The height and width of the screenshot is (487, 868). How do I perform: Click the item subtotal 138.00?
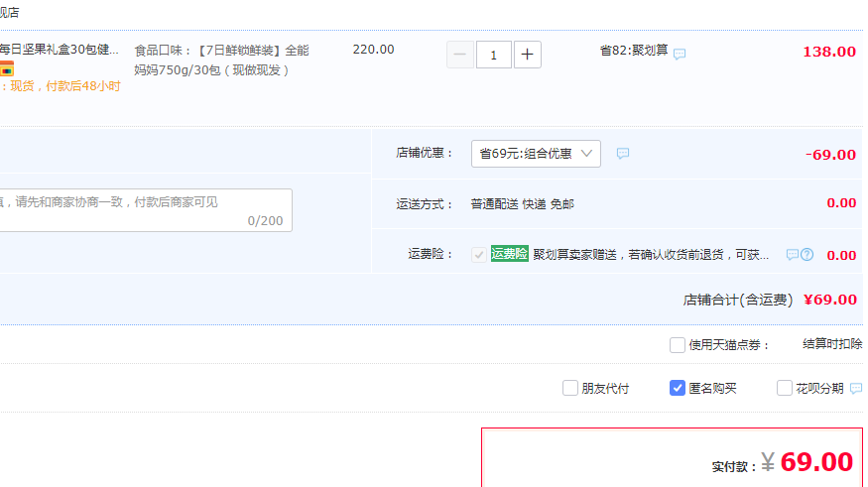(829, 52)
